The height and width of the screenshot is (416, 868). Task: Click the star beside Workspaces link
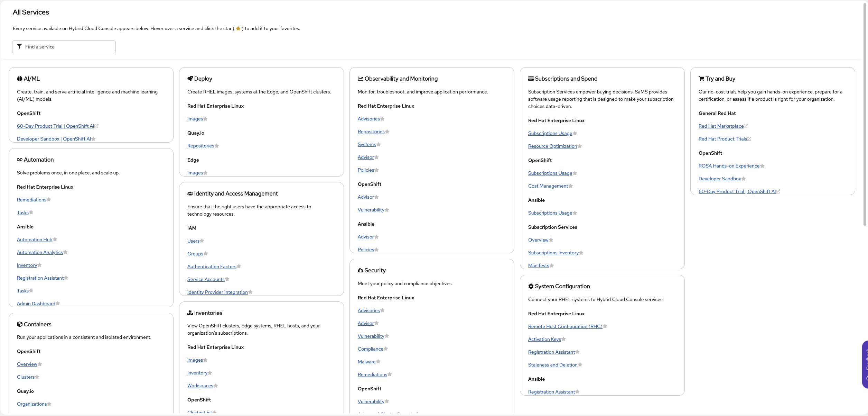pyautogui.click(x=216, y=386)
